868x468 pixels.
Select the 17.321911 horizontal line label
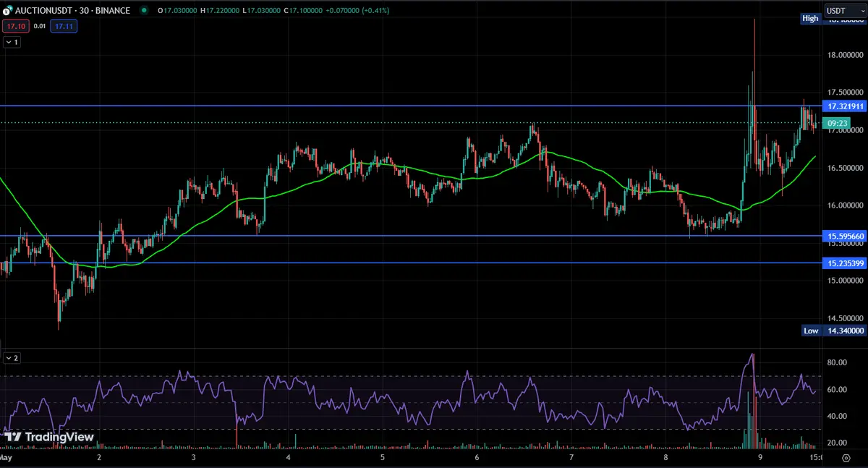(x=844, y=106)
